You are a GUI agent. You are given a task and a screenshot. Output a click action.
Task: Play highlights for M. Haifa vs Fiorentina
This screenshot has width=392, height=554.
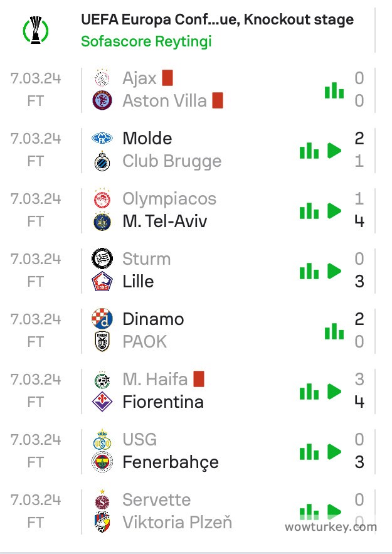(x=334, y=392)
